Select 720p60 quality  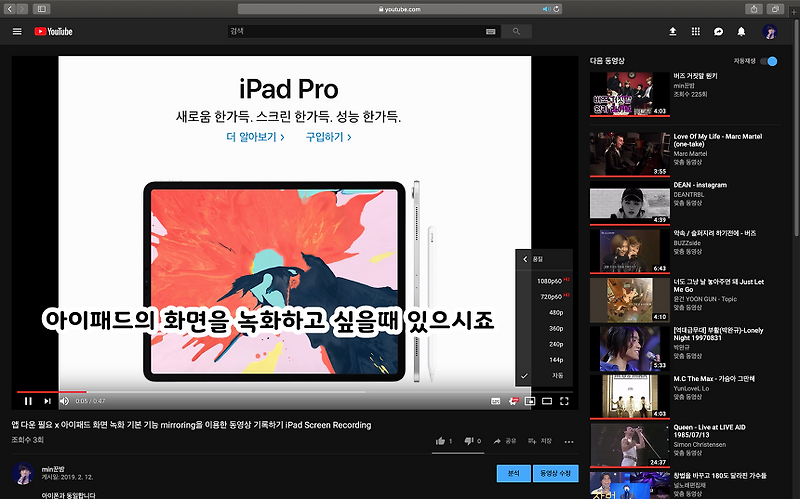click(x=544, y=296)
